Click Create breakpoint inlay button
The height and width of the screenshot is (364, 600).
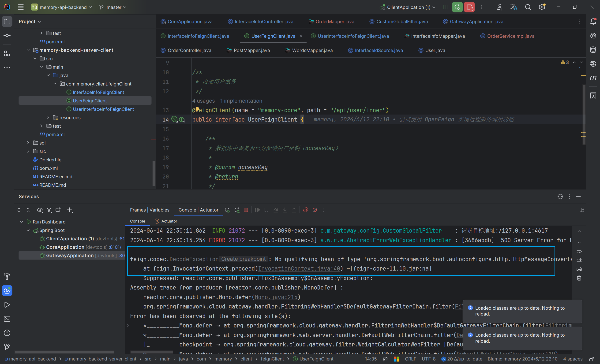pyautogui.click(x=243, y=259)
